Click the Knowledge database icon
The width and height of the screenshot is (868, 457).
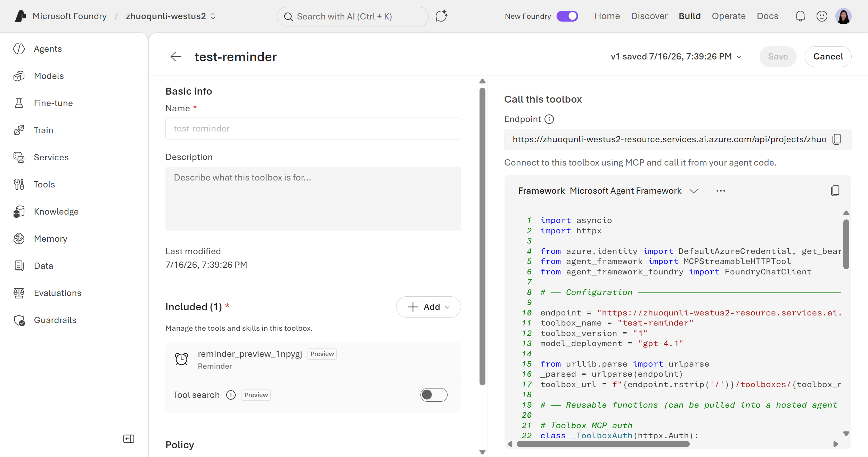(19, 212)
